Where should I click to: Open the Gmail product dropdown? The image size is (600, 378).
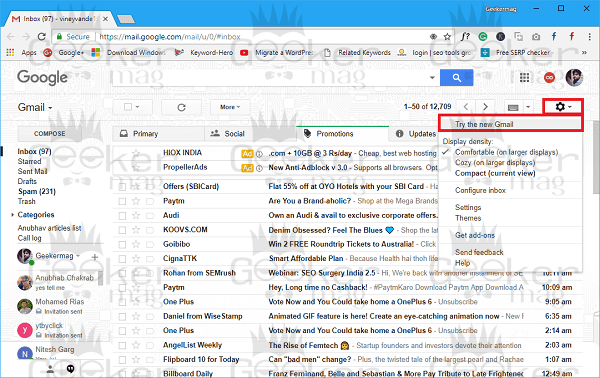point(35,108)
